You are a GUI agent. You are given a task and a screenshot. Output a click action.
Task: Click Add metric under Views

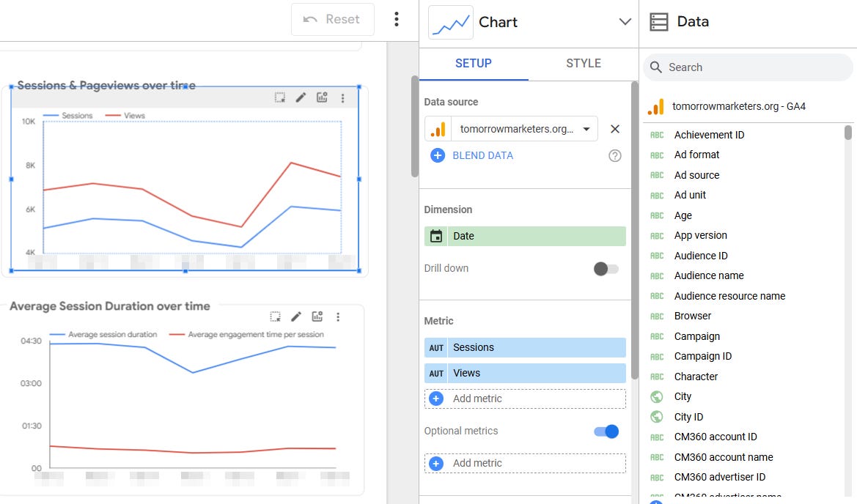click(525, 399)
